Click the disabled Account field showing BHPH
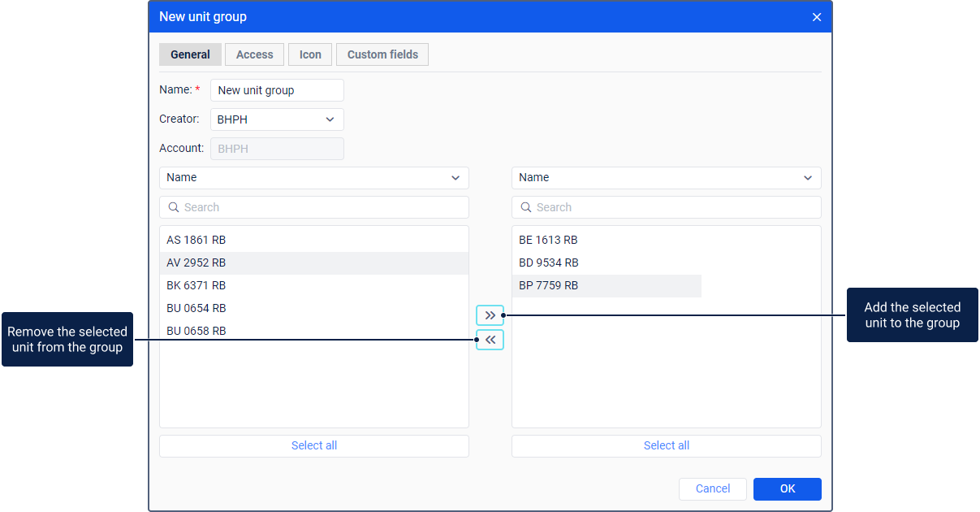Screen dimensions: 980x512 [x=277, y=149]
